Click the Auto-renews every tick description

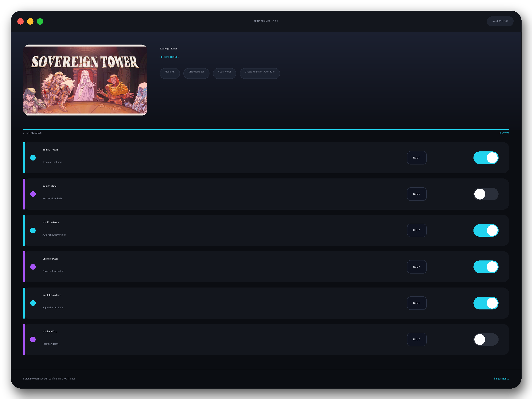tap(54, 235)
